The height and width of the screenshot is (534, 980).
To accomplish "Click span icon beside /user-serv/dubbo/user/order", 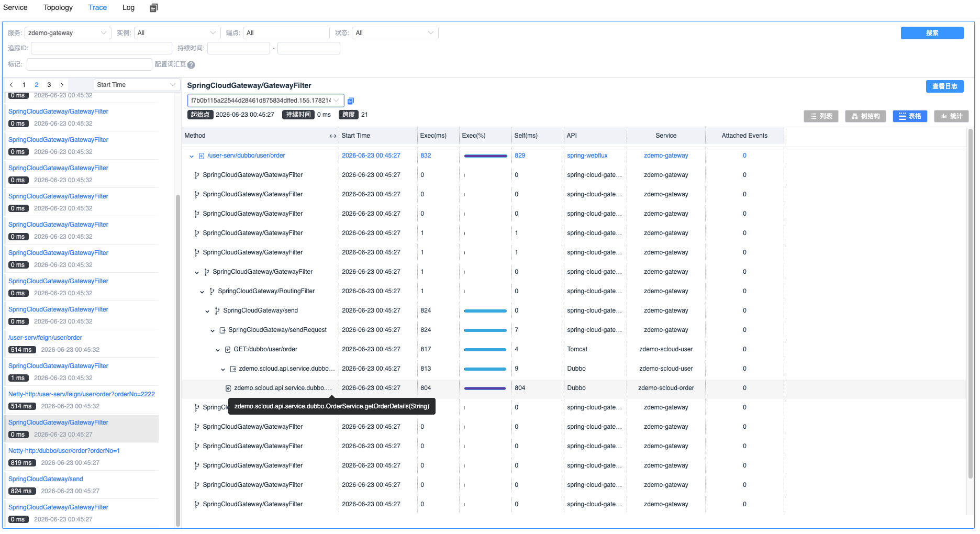I will tap(202, 156).
